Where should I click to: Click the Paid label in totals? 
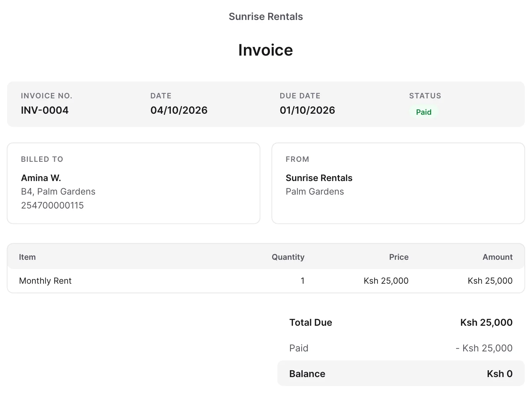299,348
